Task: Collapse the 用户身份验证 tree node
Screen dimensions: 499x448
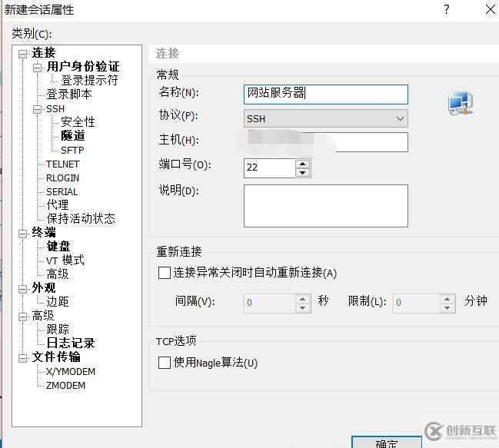Action: [37, 68]
